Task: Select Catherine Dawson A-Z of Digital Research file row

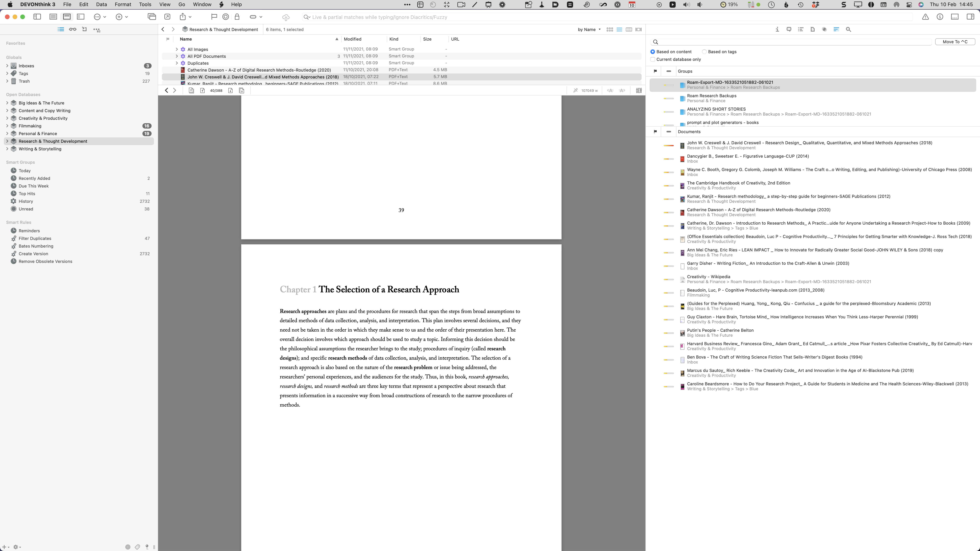Action: [401, 70]
